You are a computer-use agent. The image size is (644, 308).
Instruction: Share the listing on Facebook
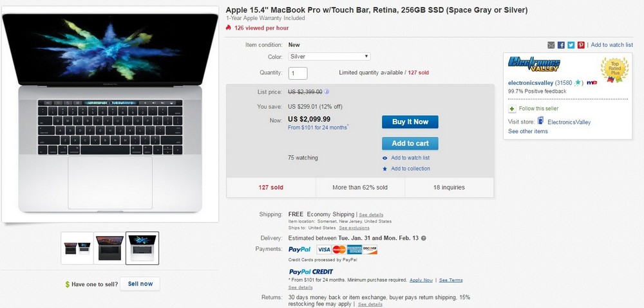[561, 45]
